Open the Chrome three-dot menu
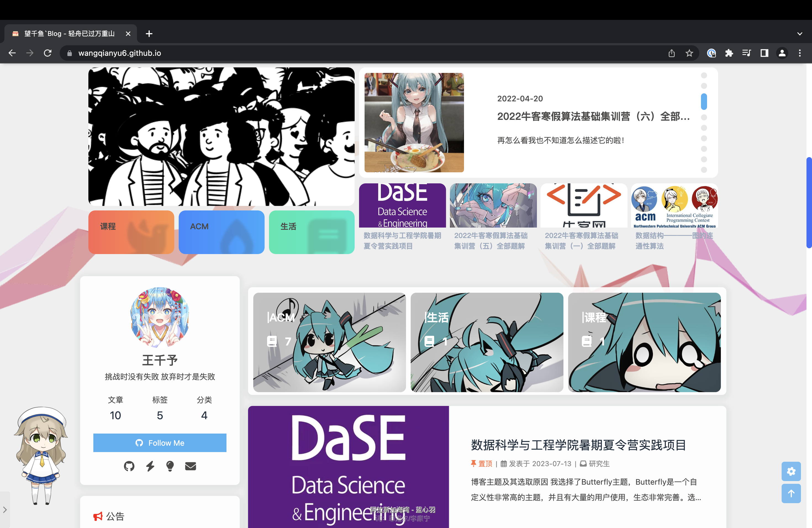This screenshot has height=528, width=812. click(800, 53)
